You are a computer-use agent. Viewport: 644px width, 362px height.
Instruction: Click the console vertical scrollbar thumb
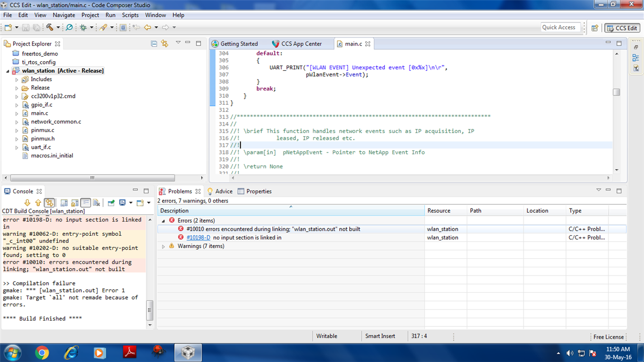(149, 310)
